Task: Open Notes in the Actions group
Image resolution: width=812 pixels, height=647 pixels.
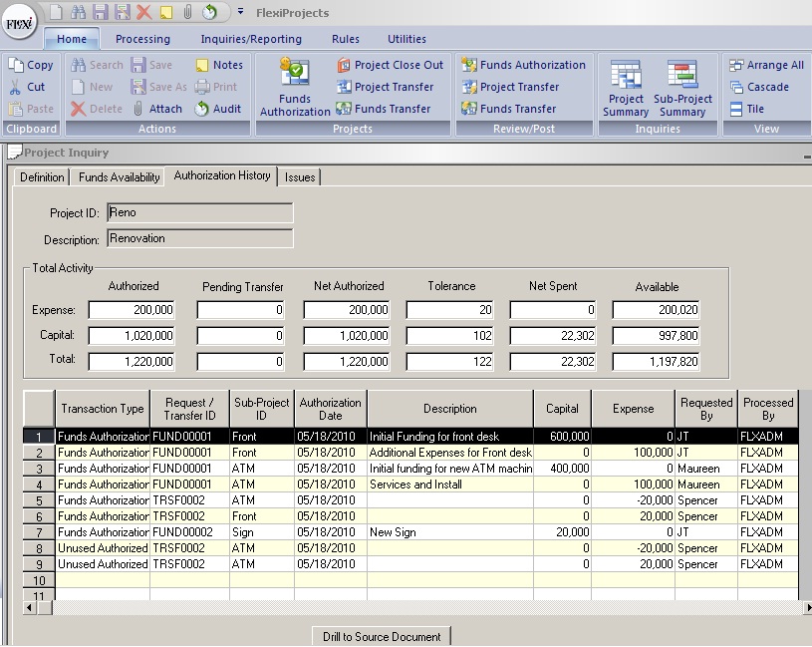Action: pyautogui.click(x=217, y=65)
